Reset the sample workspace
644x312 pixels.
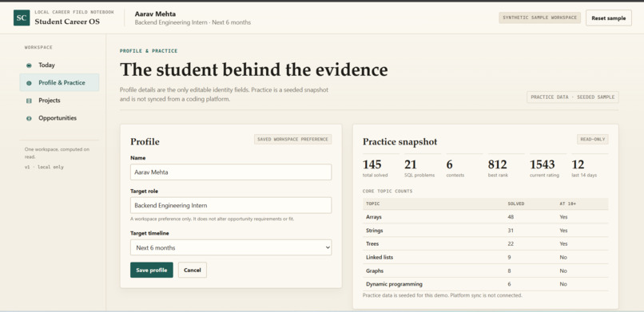click(608, 18)
